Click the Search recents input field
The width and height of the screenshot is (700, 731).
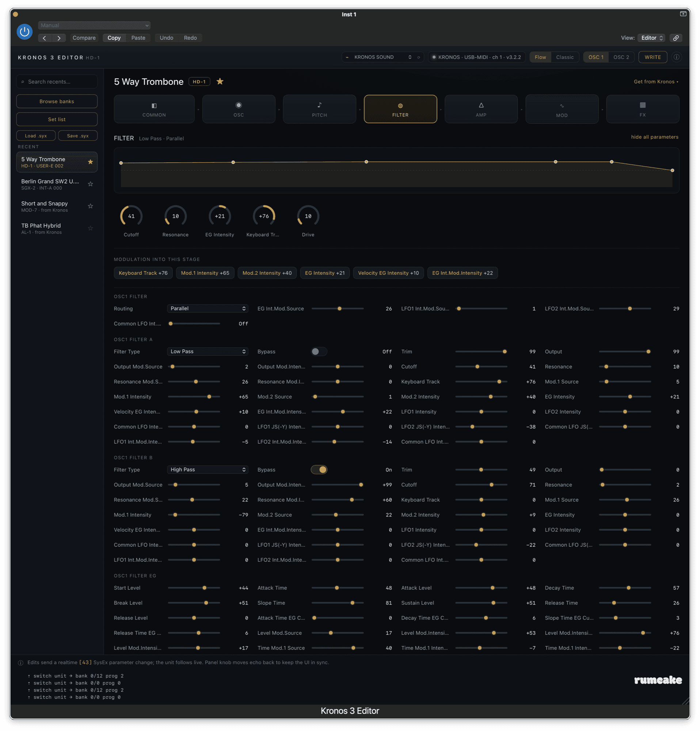pos(57,82)
